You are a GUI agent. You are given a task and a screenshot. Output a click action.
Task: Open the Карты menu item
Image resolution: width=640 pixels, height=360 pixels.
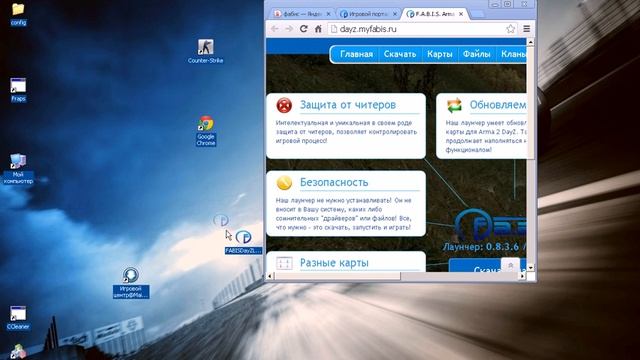pyautogui.click(x=440, y=54)
